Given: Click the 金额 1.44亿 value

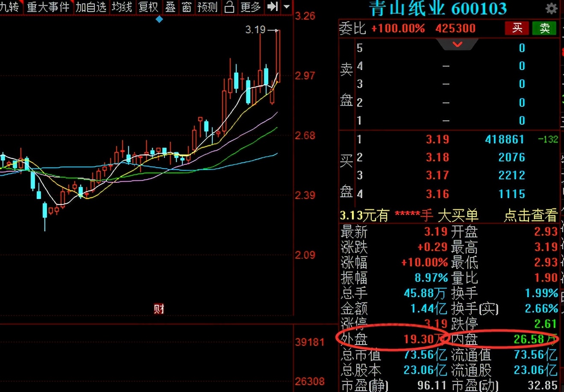Looking at the screenshot, I should (x=429, y=308).
